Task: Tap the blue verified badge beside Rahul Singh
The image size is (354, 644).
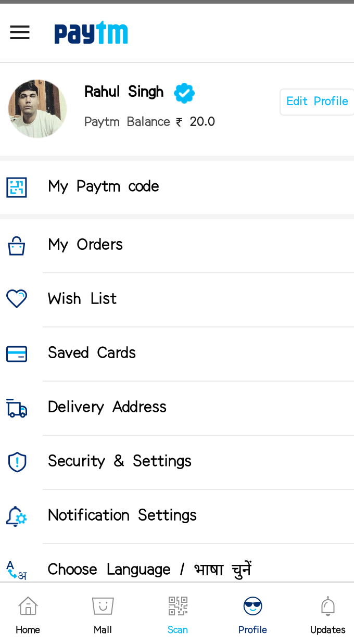Action: tap(184, 93)
